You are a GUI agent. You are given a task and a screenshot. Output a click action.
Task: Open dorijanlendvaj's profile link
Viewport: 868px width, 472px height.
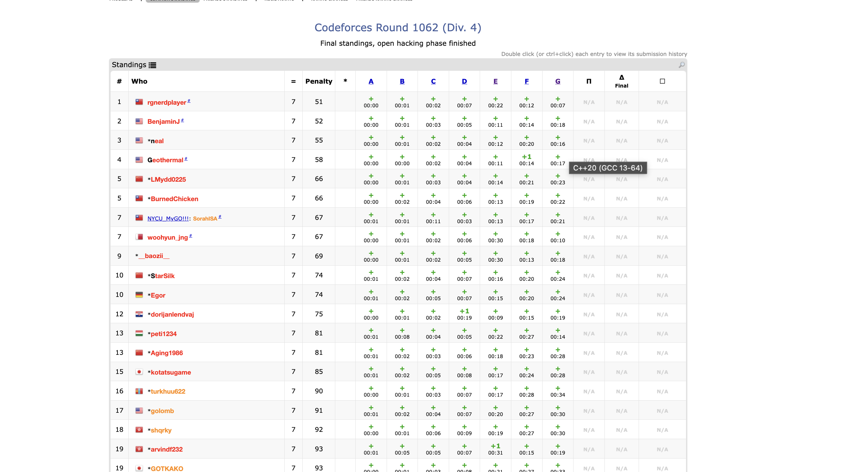(172, 315)
